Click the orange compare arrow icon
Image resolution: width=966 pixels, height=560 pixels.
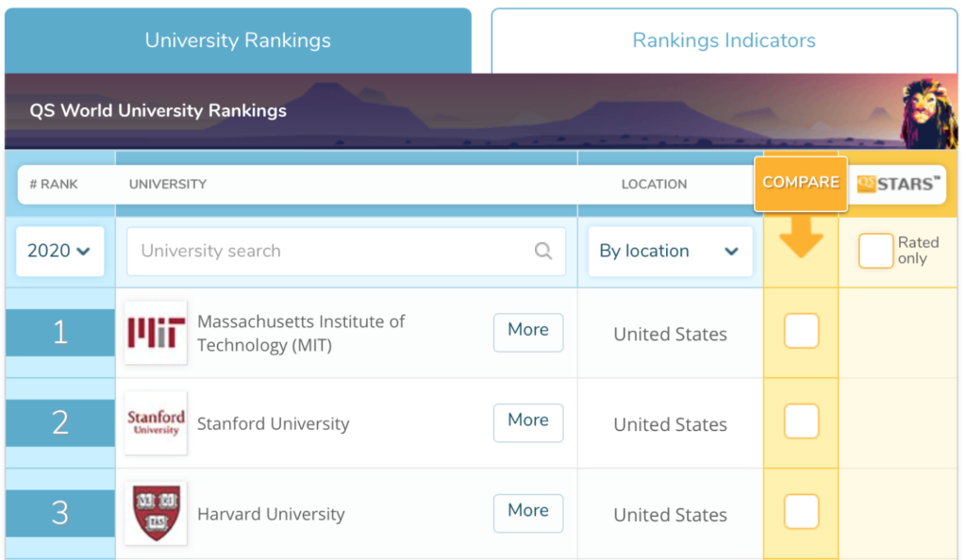801,239
